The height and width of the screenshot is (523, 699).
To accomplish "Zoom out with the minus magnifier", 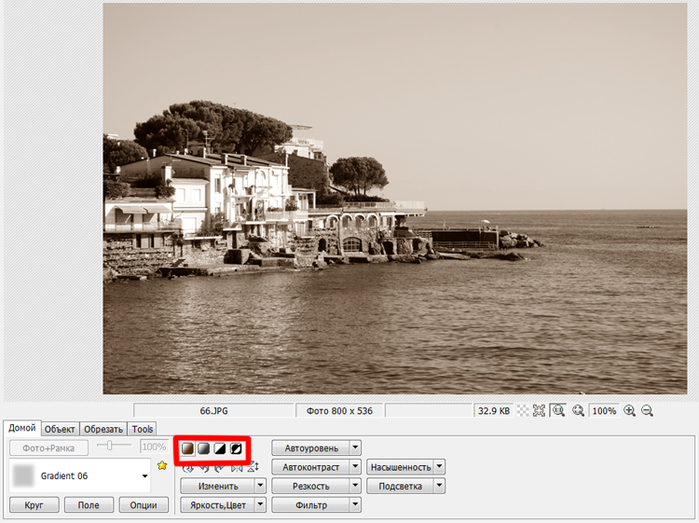I will tap(647, 411).
